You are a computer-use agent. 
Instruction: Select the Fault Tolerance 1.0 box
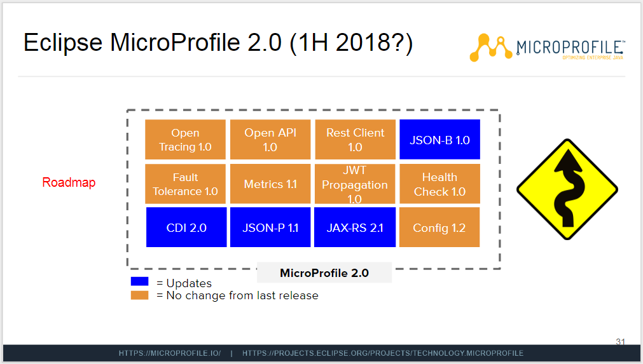(185, 184)
